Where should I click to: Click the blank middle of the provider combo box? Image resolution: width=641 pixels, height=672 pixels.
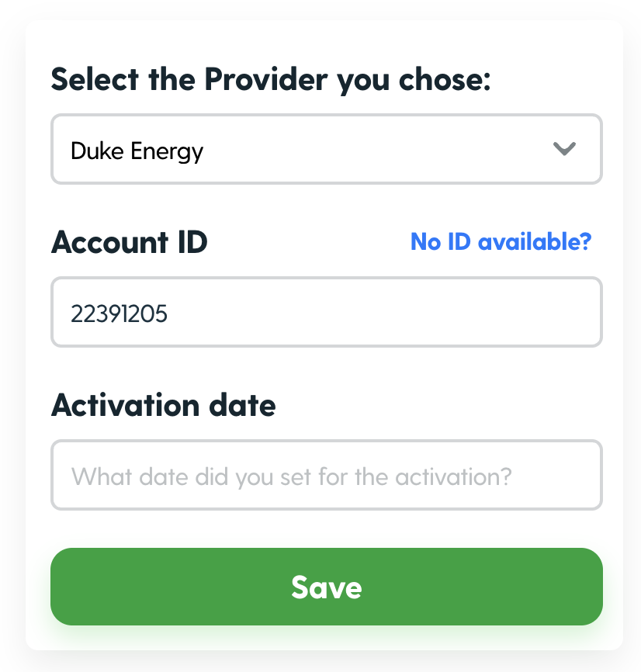(x=377, y=150)
